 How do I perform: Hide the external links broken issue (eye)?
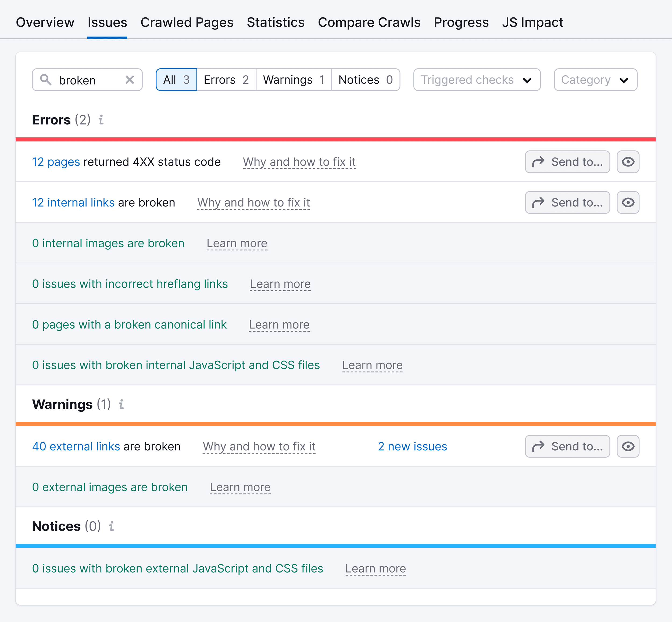click(x=628, y=446)
